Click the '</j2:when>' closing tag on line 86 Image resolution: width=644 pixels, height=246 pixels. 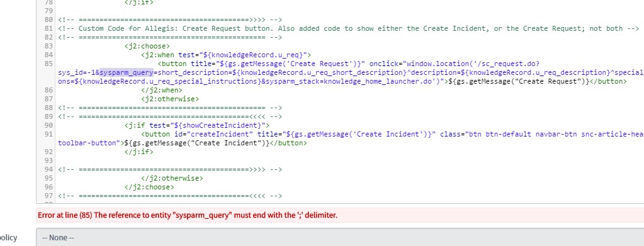tap(162, 91)
